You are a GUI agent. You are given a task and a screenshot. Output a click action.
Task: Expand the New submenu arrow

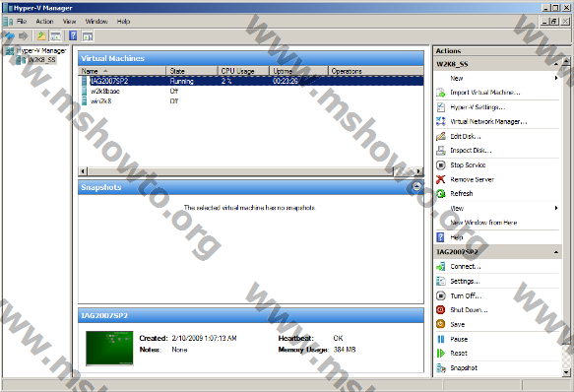coord(556,78)
